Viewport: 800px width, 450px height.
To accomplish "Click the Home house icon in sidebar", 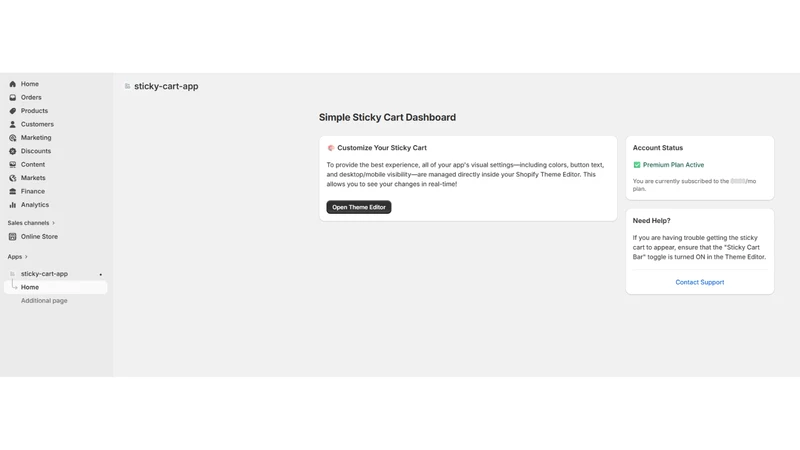I will pyautogui.click(x=13, y=84).
